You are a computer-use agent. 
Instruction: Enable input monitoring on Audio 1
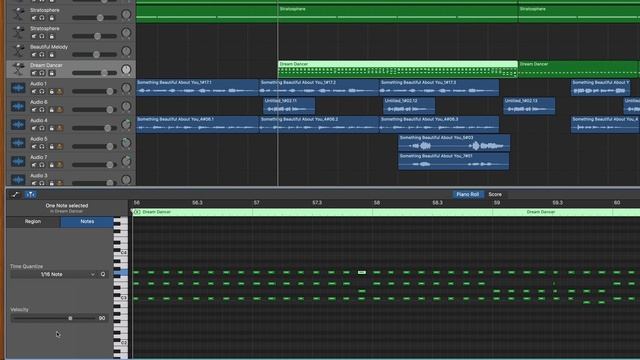[x=60, y=91]
